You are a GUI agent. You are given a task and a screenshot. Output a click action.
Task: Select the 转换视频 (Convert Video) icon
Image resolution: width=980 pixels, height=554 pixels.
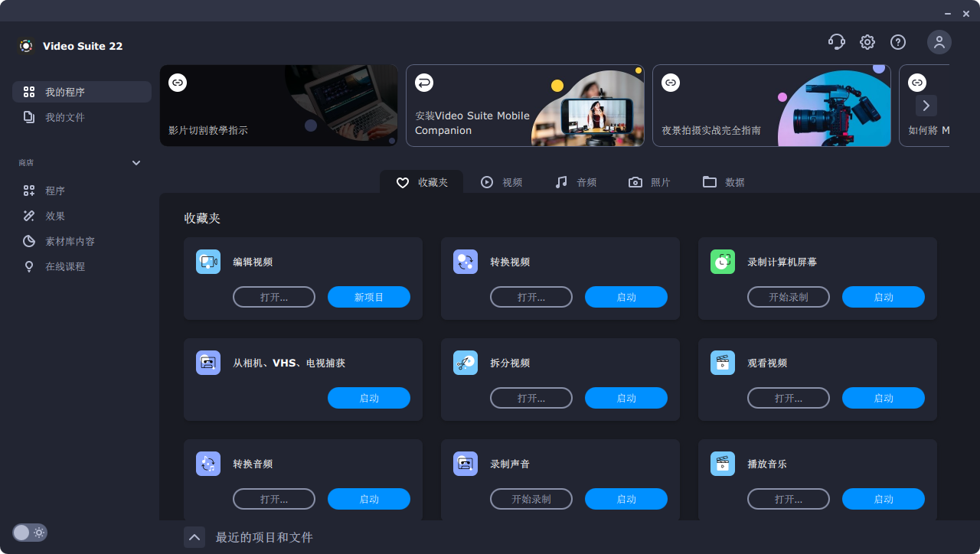coord(465,262)
